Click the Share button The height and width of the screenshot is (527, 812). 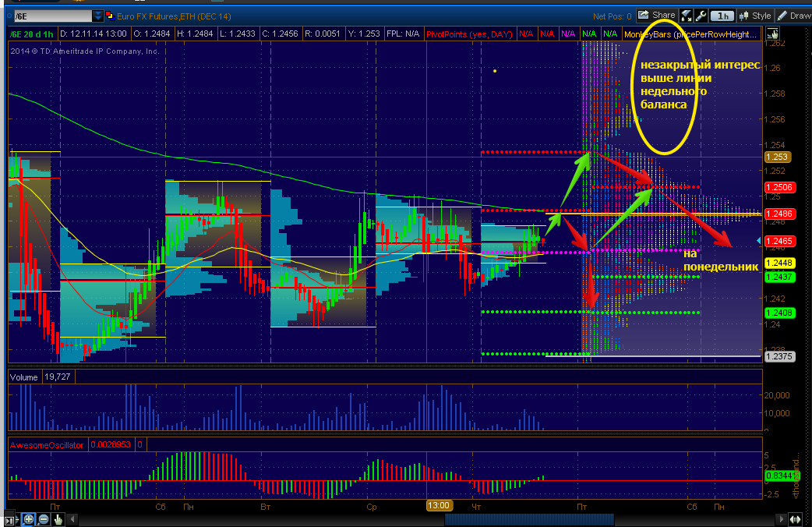[x=657, y=16]
